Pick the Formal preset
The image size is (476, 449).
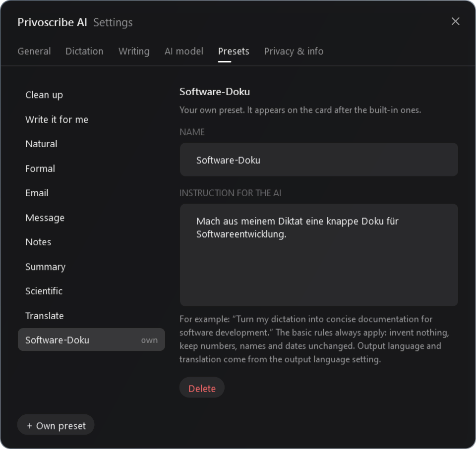pyautogui.click(x=91, y=168)
